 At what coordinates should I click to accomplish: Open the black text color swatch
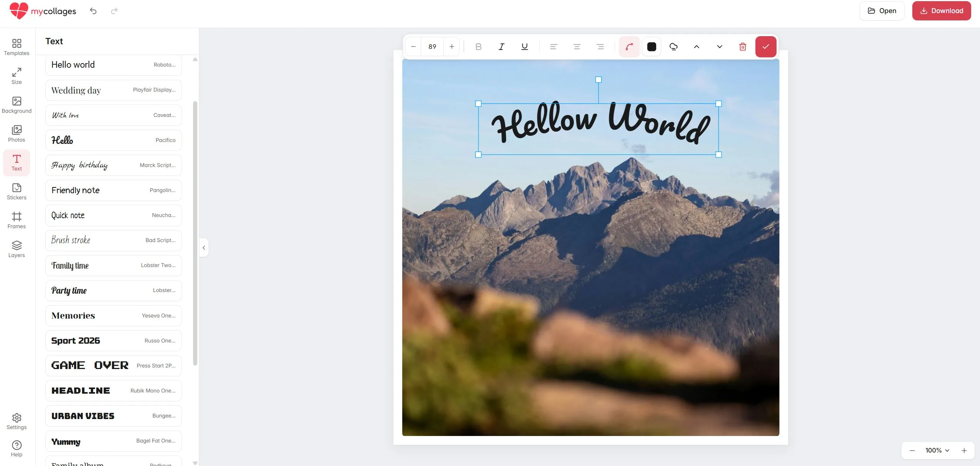pos(652,47)
